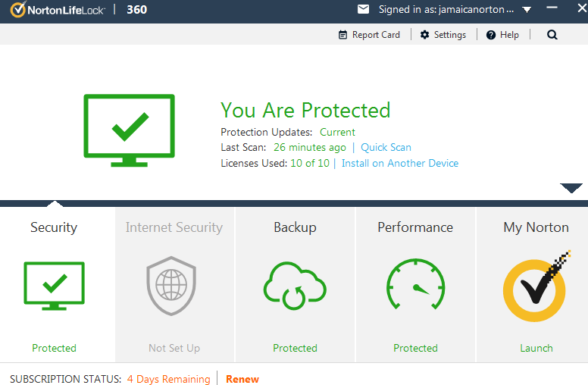Expand the signed-in account dropdown arrow

(x=527, y=9)
